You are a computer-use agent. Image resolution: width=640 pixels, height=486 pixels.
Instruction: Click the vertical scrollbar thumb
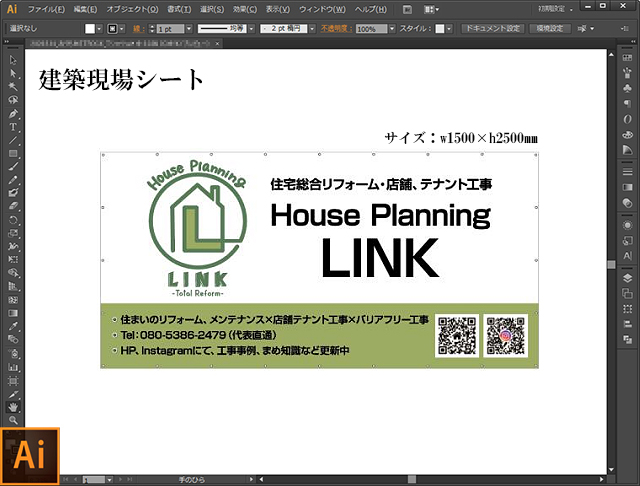point(611,265)
